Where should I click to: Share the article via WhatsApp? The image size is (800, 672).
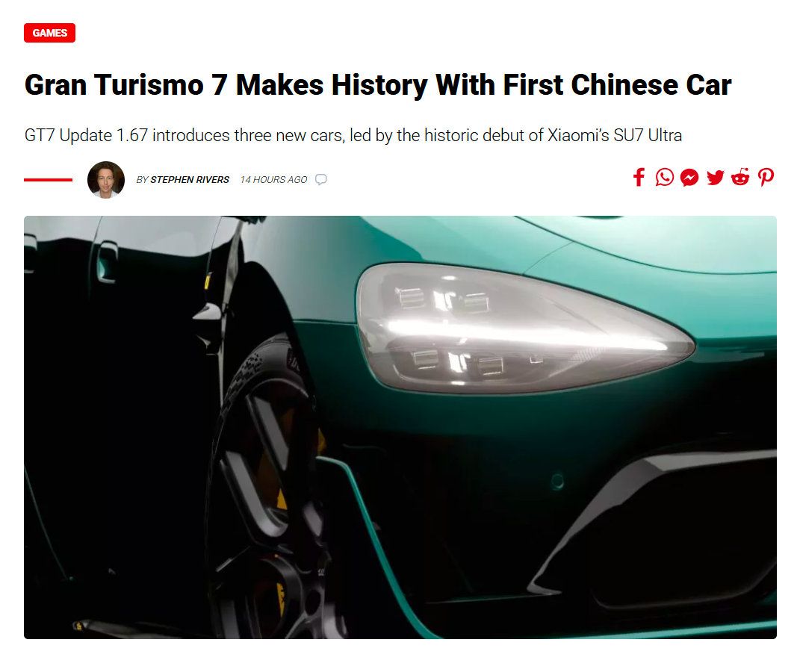pos(664,178)
